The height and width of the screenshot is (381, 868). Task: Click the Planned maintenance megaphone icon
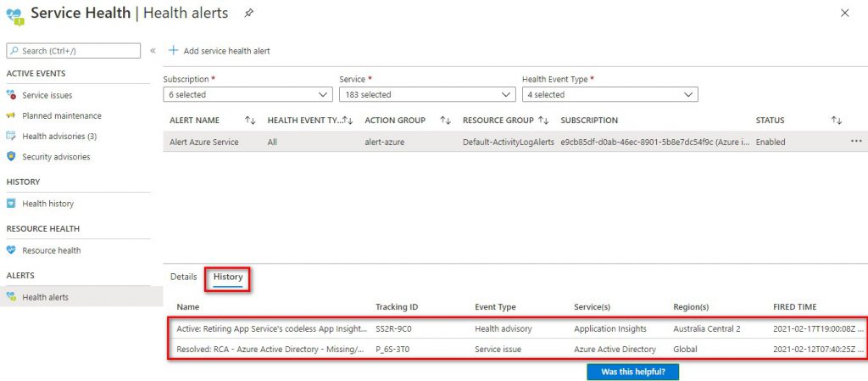tap(12, 116)
